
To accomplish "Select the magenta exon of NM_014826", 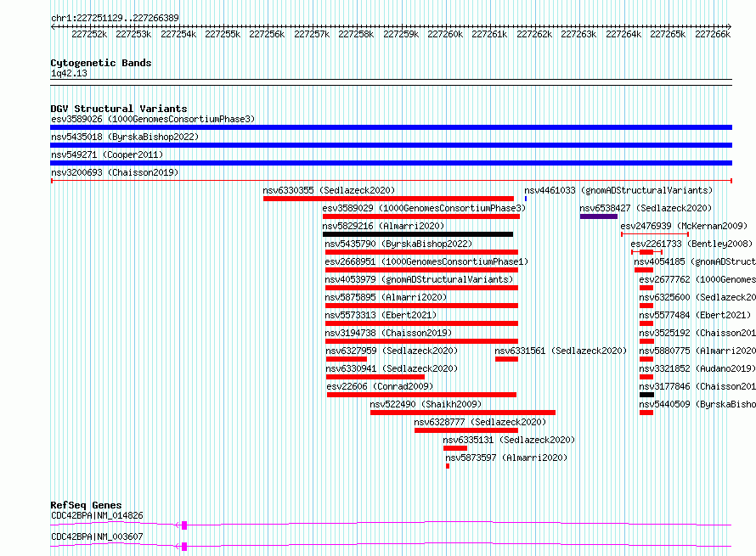I will (x=184, y=525).
